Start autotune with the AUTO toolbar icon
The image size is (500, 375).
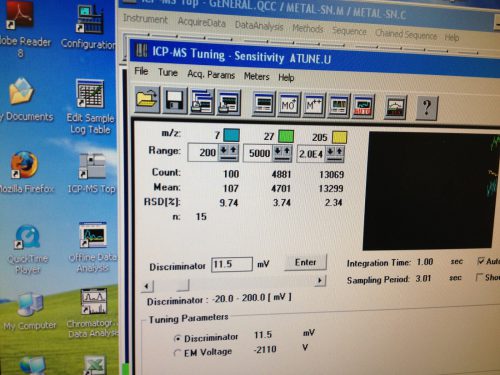pyautogui.click(x=363, y=107)
